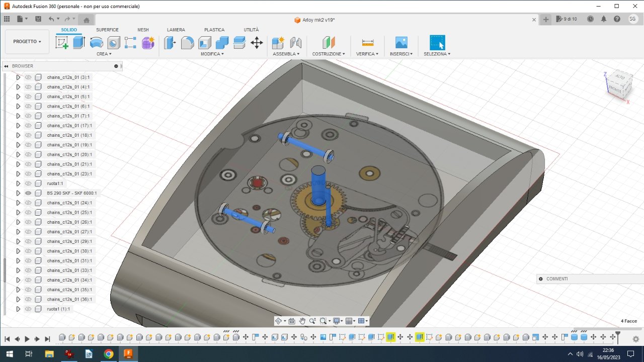Switch to the UTILITÀ tab
644x362 pixels.
coord(251,30)
